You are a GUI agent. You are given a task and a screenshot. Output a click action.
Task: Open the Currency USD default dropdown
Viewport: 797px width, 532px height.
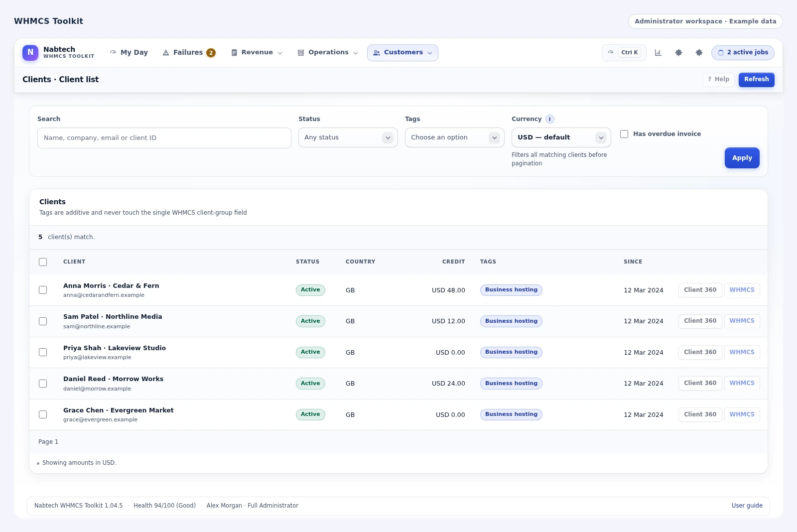pos(561,137)
